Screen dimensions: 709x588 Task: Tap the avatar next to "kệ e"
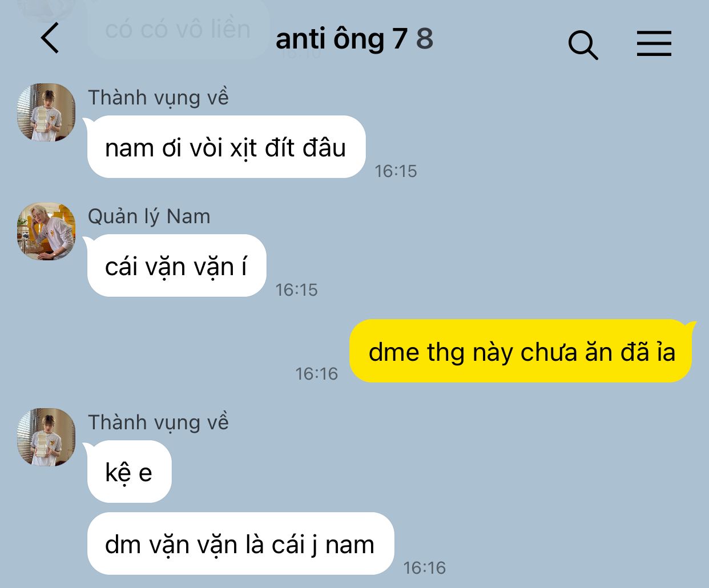tap(46, 437)
